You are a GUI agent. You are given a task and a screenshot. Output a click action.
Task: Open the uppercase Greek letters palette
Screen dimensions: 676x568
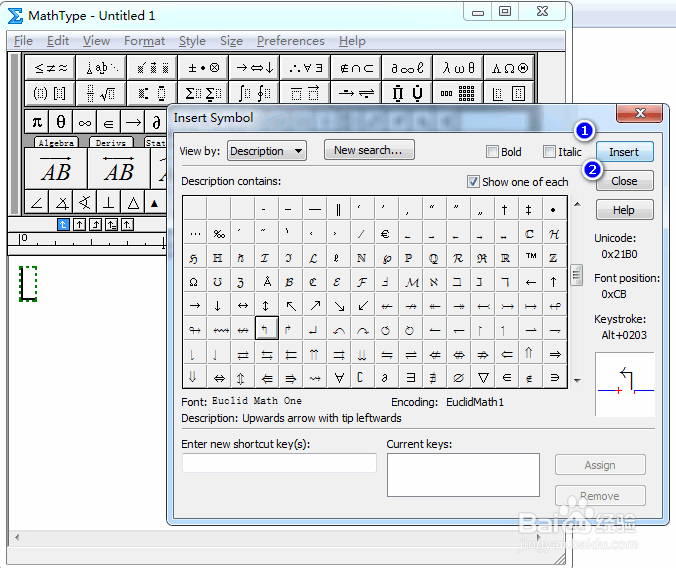tap(509, 68)
